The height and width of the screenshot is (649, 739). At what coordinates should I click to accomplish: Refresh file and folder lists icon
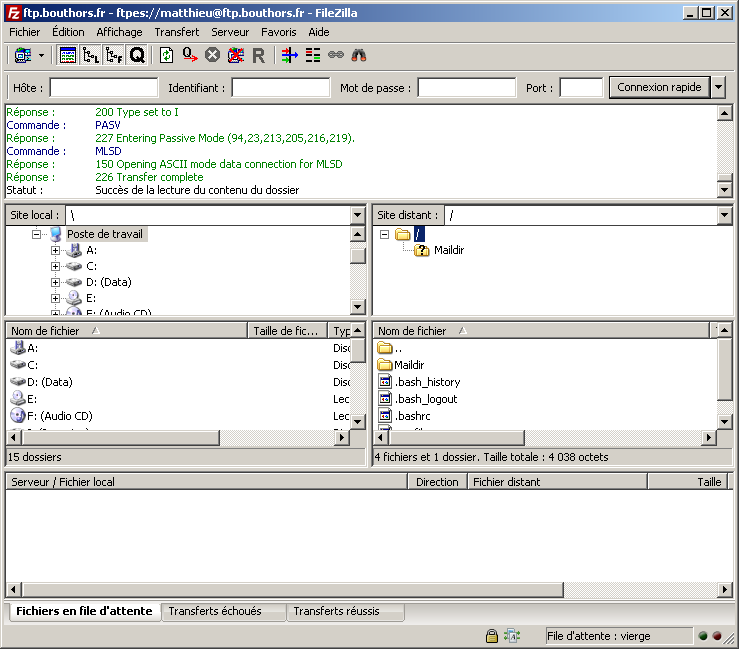pos(166,56)
